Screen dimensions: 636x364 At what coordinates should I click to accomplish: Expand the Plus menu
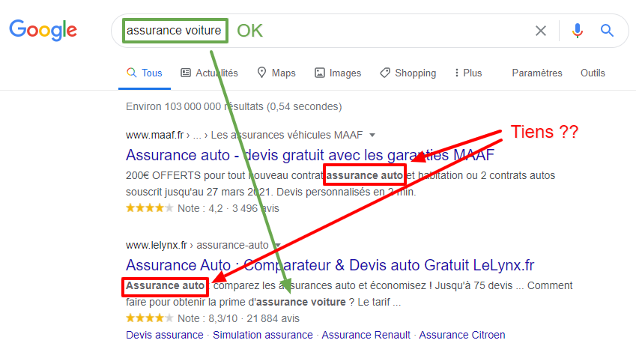pyautogui.click(x=468, y=73)
